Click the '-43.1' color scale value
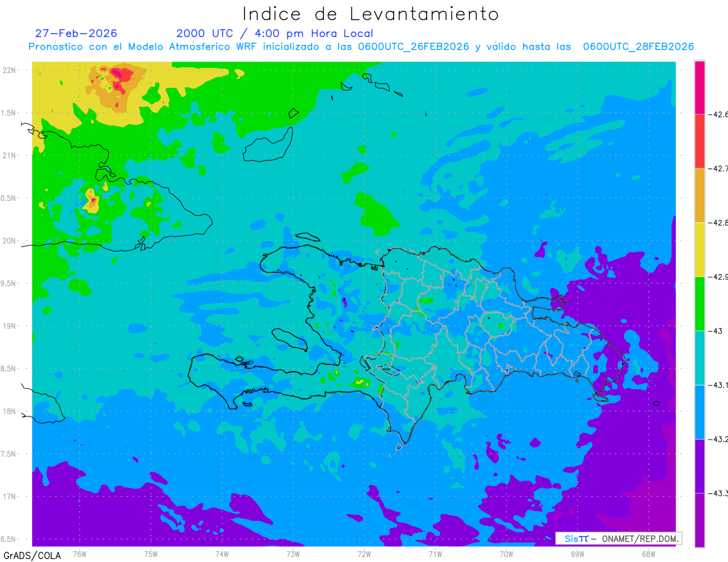Viewport: 728px width, 562px height. 718,385
